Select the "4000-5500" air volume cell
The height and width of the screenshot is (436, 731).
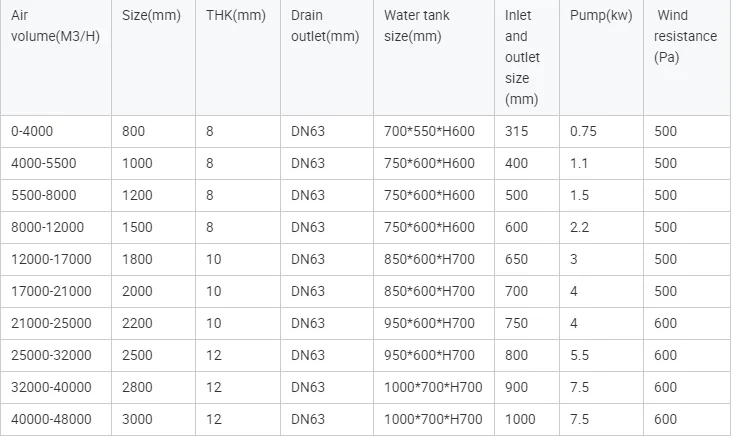point(43,163)
